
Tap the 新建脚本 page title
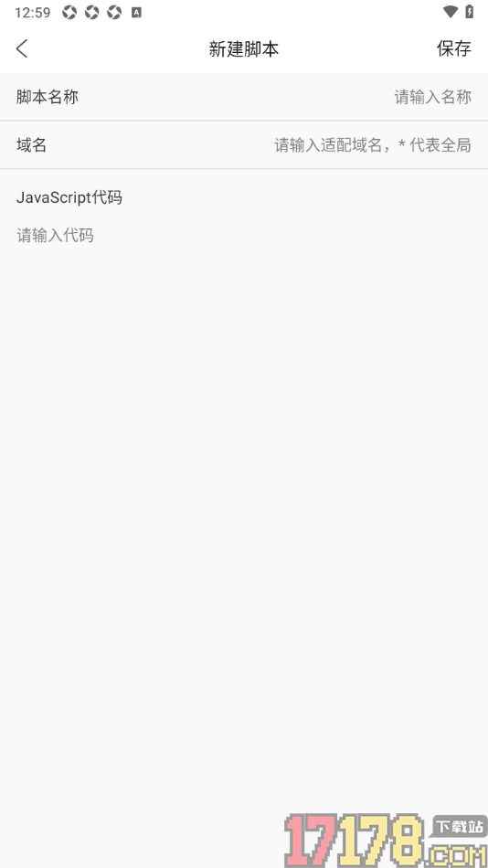tap(244, 48)
